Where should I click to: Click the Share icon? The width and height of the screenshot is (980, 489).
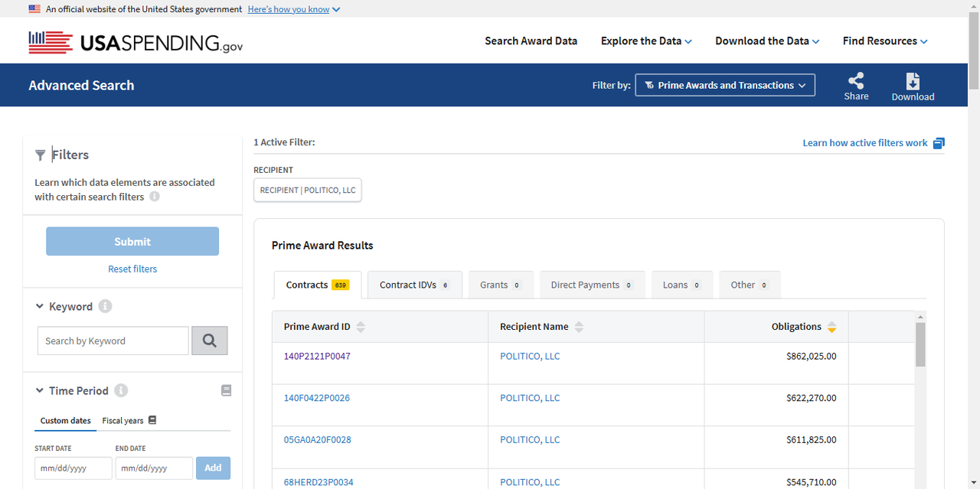click(x=856, y=80)
